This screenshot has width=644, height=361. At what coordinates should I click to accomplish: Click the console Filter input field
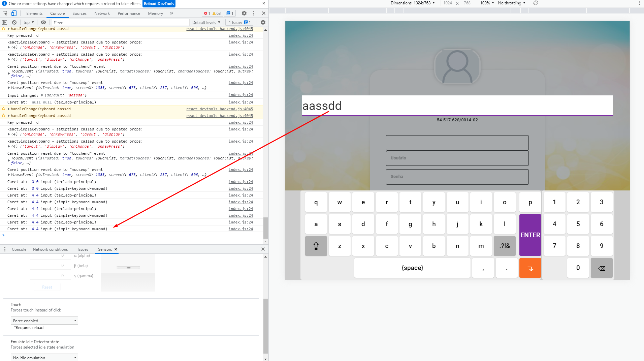(x=101, y=22)
